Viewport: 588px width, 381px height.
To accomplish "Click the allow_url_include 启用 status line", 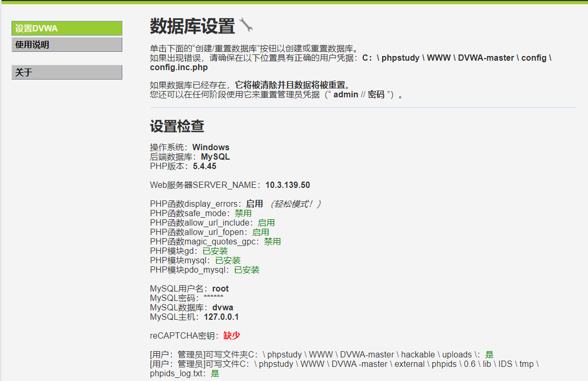I will point(213,222).
